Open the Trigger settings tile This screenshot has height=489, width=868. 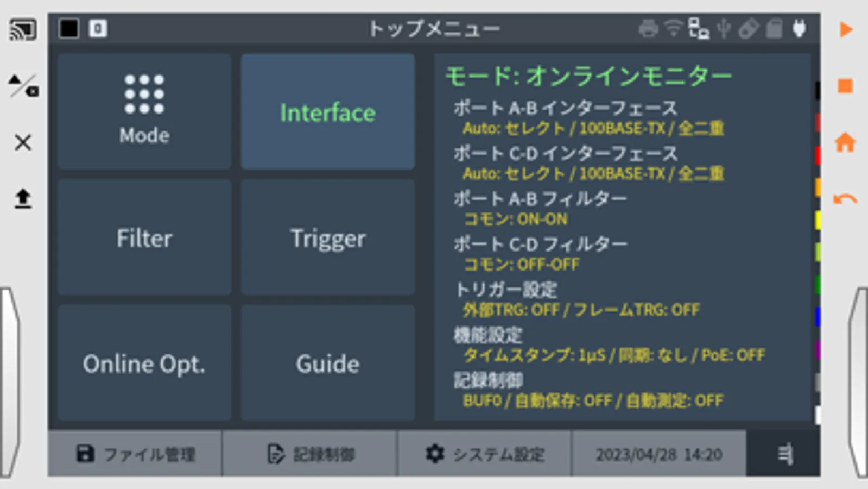328,237
